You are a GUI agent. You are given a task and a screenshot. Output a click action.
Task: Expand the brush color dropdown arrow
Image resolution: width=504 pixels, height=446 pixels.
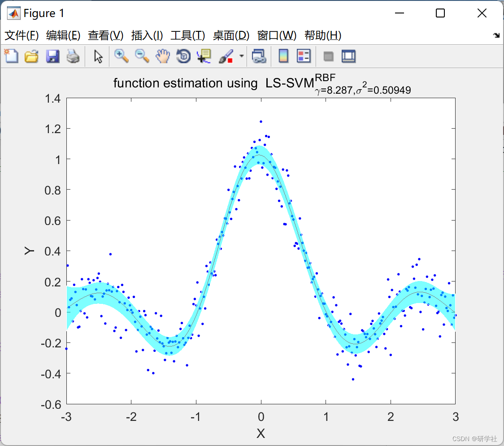[x=241, y=56]
